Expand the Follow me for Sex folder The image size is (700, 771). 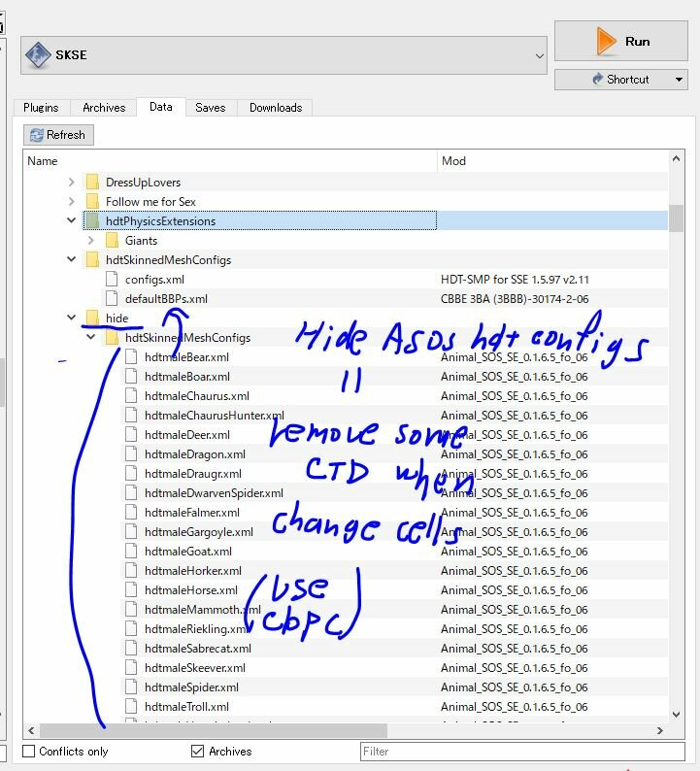point(72,202)
